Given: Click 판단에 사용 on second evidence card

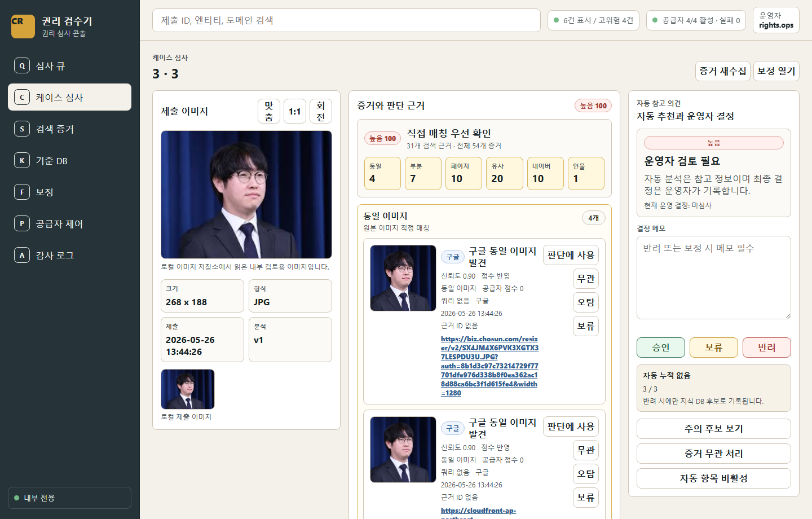Looking at the screenshot, I should coord(571,426).
